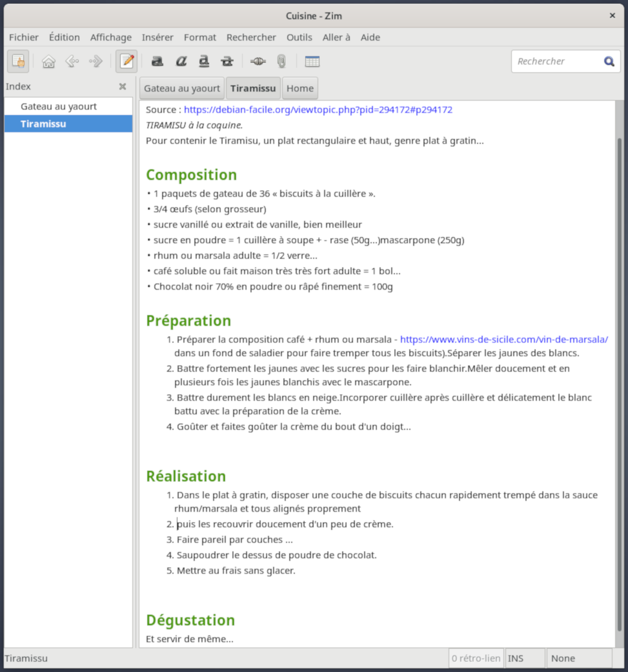Toggle the page editable mode

pos(127,61)
